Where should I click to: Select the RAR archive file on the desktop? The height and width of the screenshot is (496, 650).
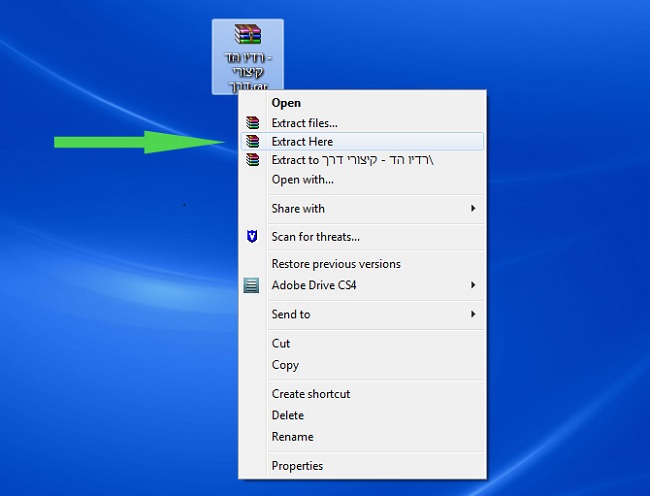pyautogui.click(x=247, y=56)
